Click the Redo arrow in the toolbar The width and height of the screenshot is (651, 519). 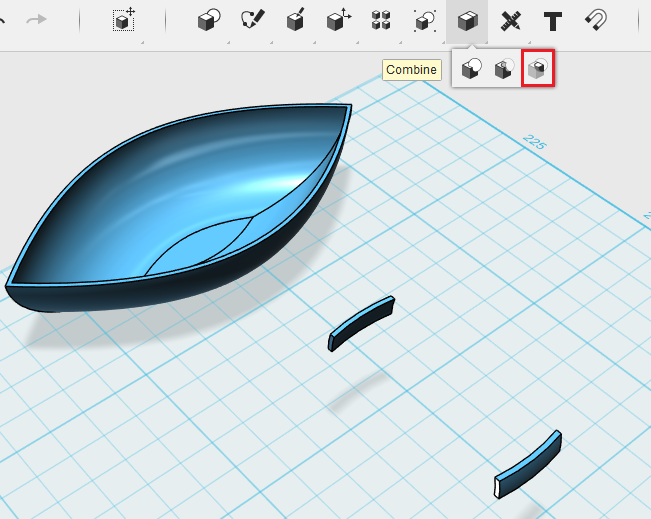36,20
